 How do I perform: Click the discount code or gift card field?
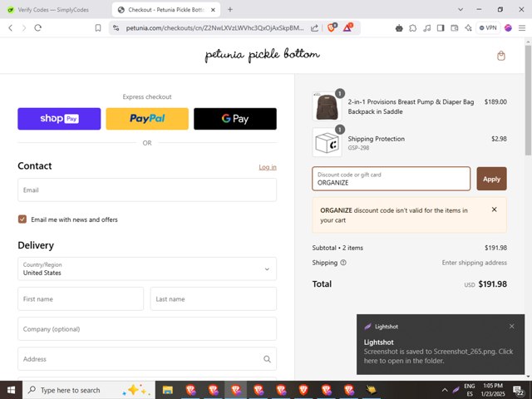(x=391, y=179)
